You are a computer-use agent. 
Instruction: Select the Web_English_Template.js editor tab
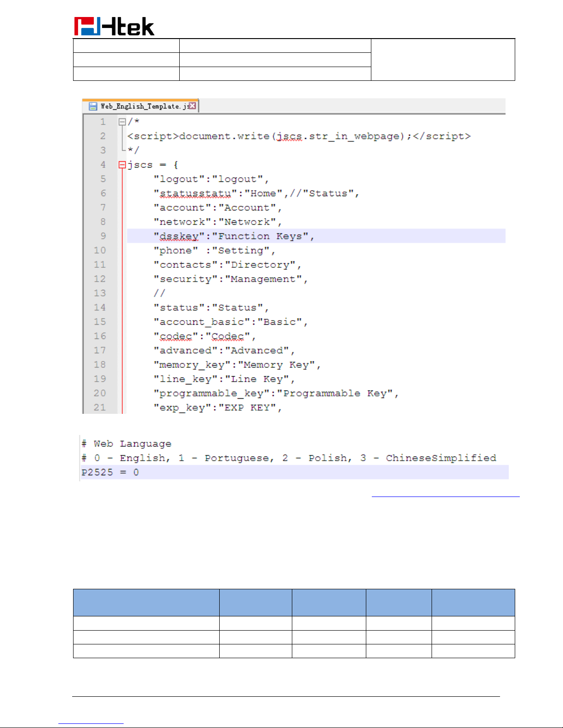pos(141,106)
